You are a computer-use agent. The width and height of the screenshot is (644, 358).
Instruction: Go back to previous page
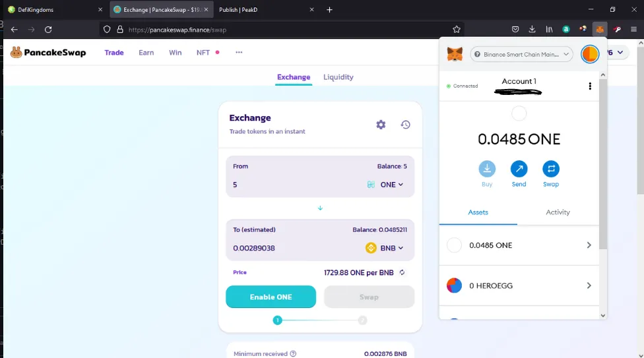(x=15, y=30)
